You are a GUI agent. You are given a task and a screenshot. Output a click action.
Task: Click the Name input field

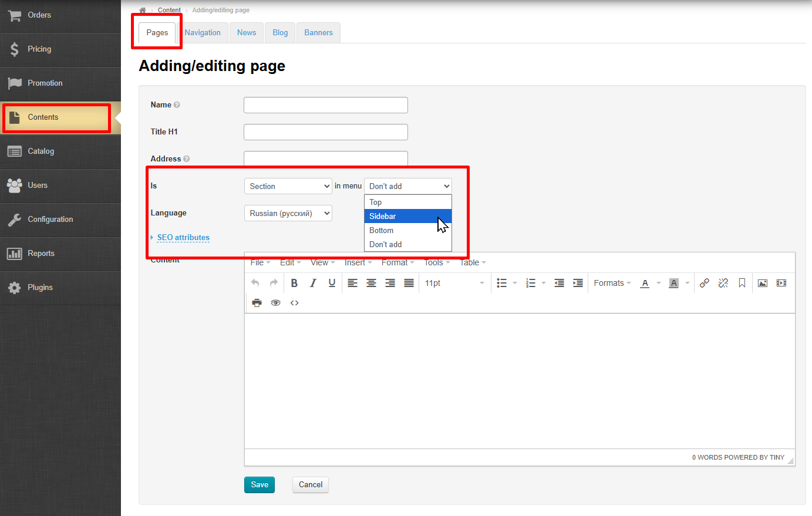tap(325, 105)
